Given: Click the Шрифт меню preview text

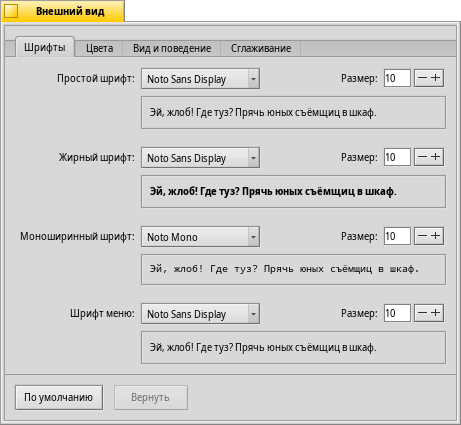Looking at the screenshot, I should (x=263, y=348).
